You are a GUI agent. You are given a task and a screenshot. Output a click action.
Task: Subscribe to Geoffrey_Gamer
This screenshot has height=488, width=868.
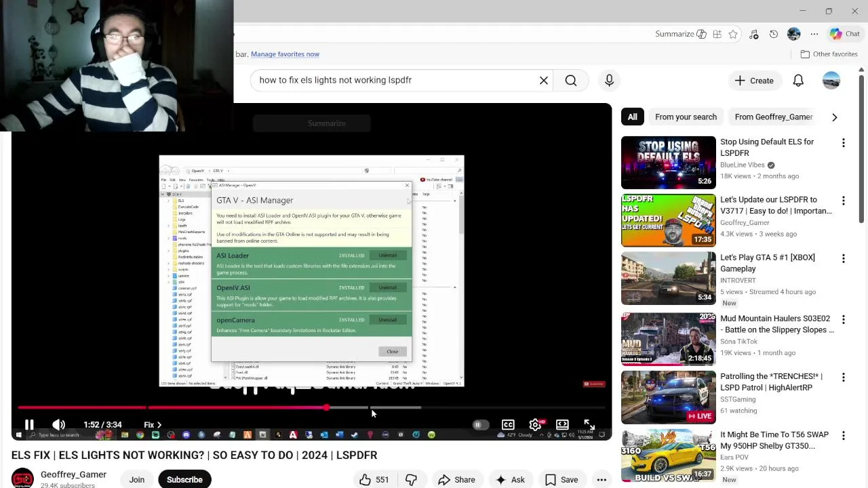(x=184, y=479)
